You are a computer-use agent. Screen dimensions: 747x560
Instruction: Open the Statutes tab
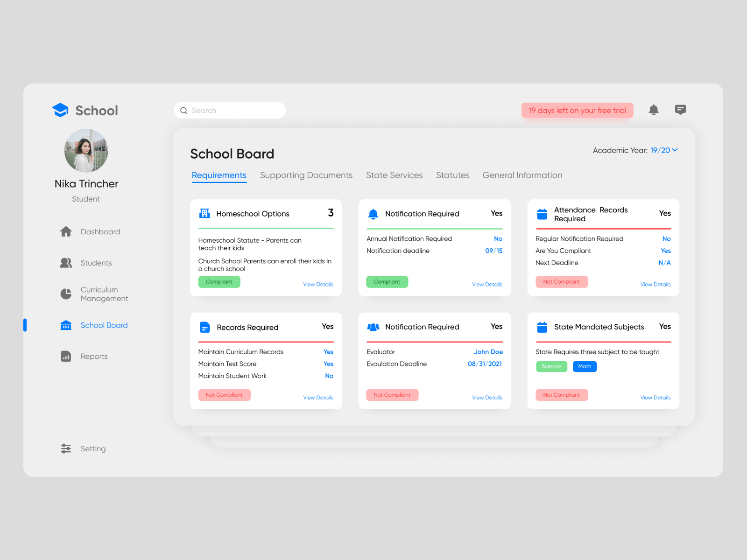tap(452, 175)
